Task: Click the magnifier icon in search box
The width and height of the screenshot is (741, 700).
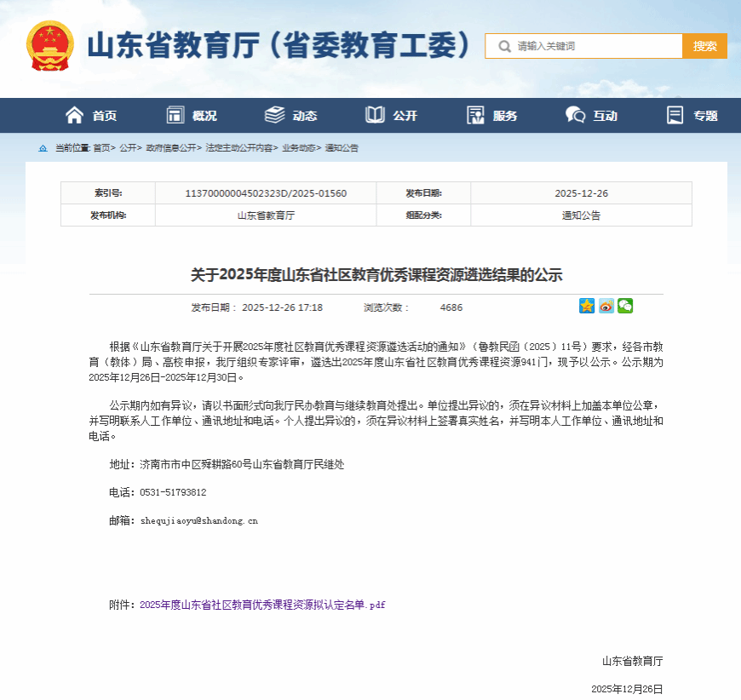Action: 504,46
